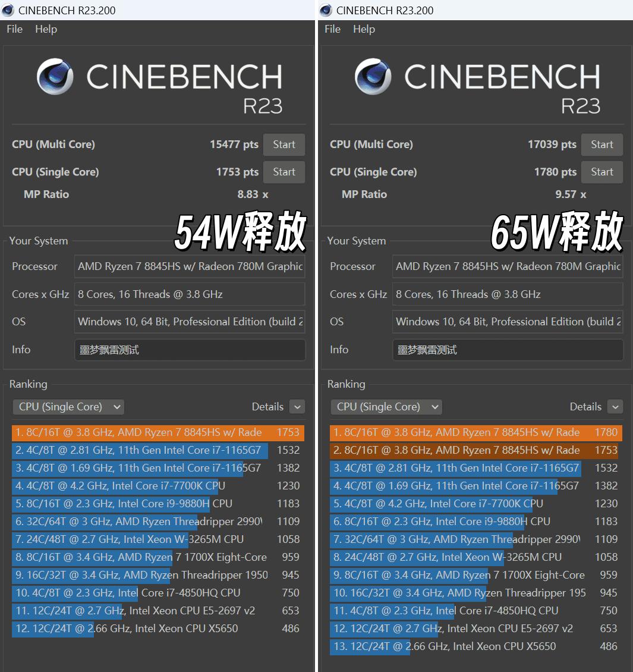Select left ranking row 10 Core i7-4850HQ
633x672 pixels.
pyautogui.click(x=158, y=593)
